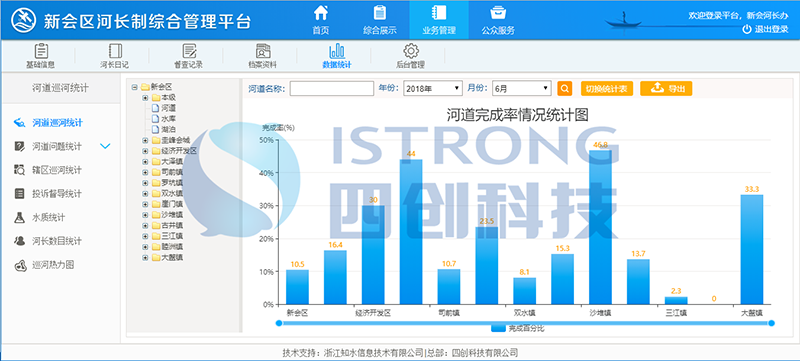Screen dimensions: 800x361
Task: Expand the 经济开发区 tree node
Action: (145, 151)
